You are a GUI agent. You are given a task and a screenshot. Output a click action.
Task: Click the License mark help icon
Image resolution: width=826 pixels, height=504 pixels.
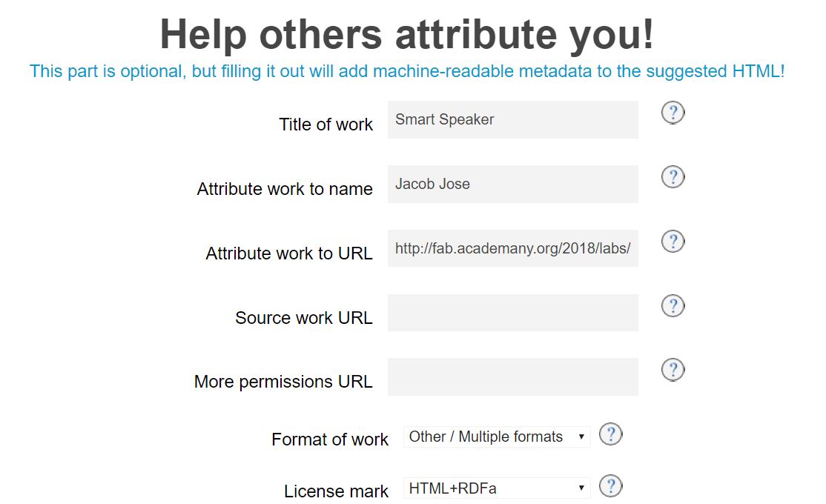pyautogui.click(x=610, y=486)
